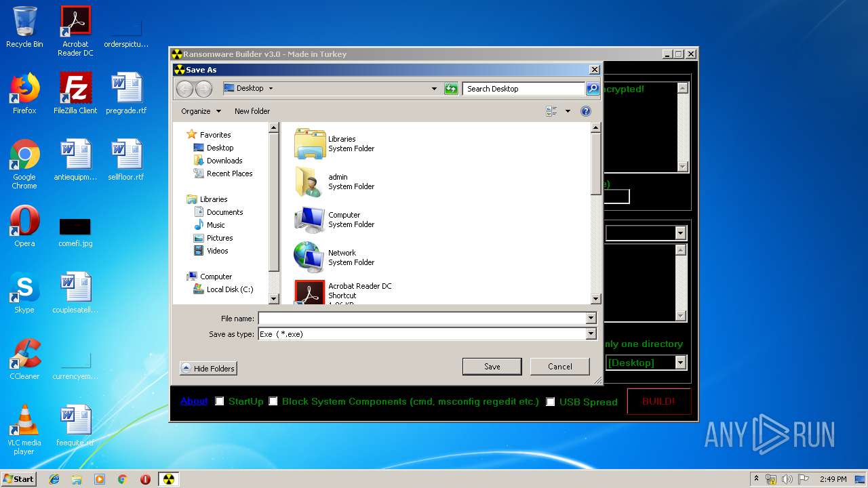The image size is (868, 488).
Task: Click the Start button
Action: tap(18, 479)
